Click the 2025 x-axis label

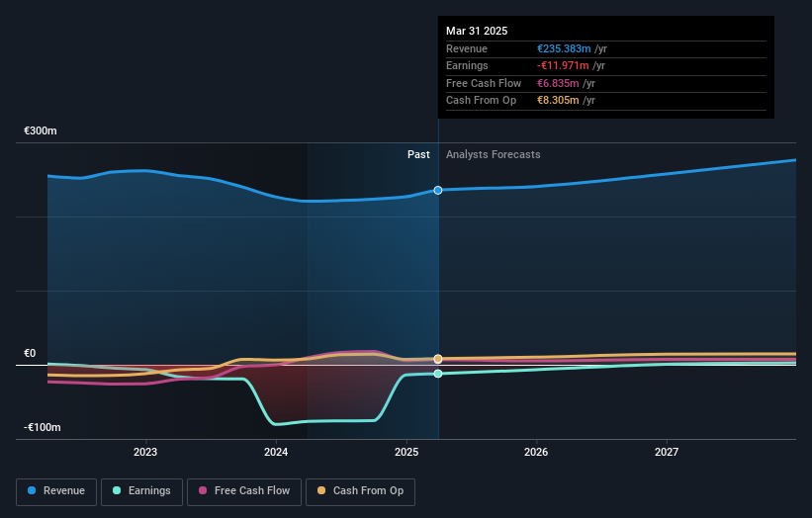(x=406, y=452)
